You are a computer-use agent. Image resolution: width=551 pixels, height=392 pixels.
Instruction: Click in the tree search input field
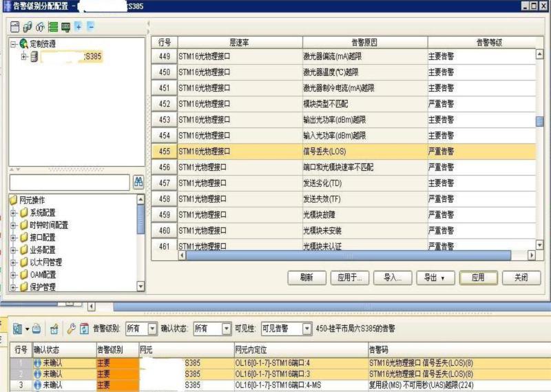point(69,182)
